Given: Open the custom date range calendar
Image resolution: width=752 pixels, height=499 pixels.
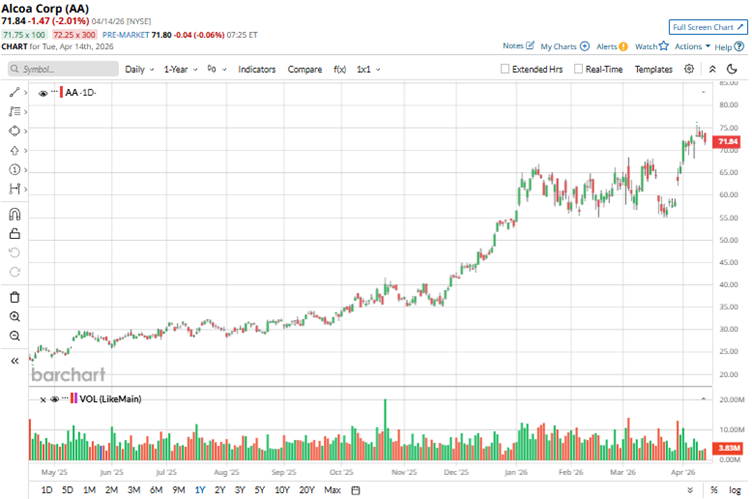Looking at the screenshot, I should point(355,490).
